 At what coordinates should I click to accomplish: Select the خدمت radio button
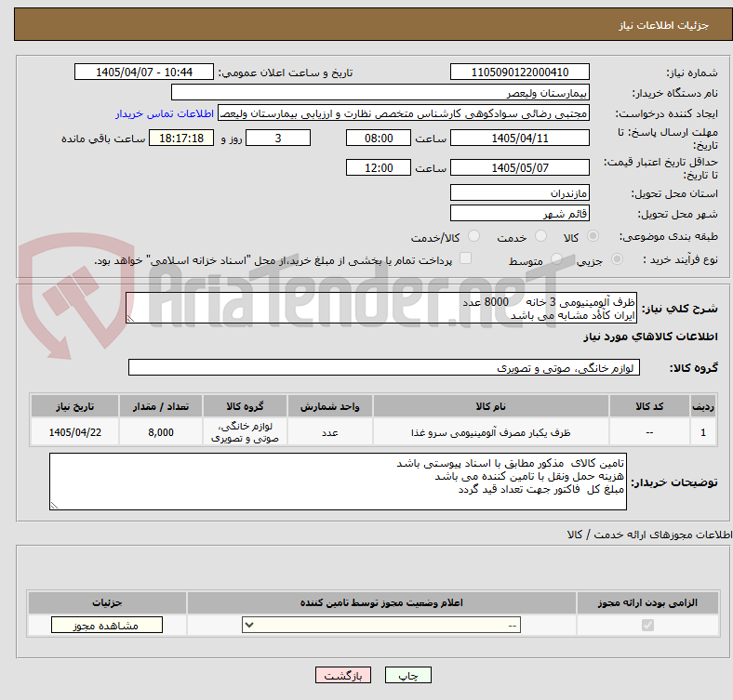pos(540,236)
